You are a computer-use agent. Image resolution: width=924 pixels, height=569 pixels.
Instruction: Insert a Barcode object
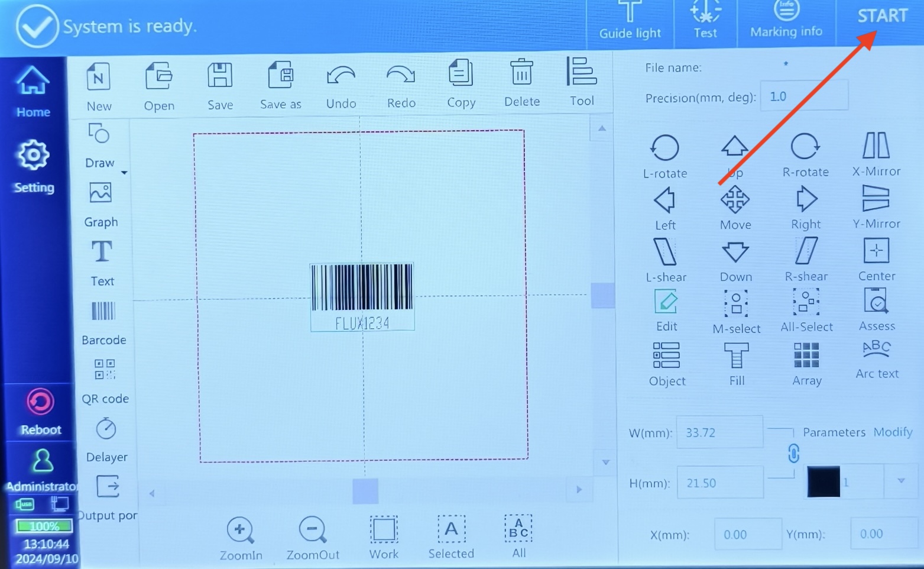103,324
